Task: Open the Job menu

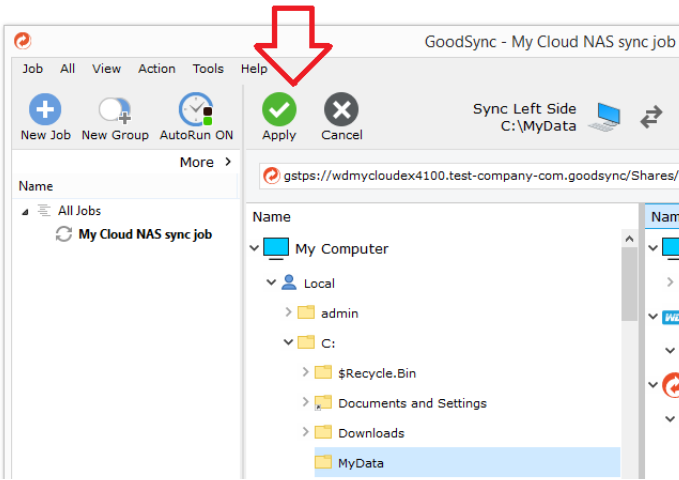Action: click(x=33, y=69)
